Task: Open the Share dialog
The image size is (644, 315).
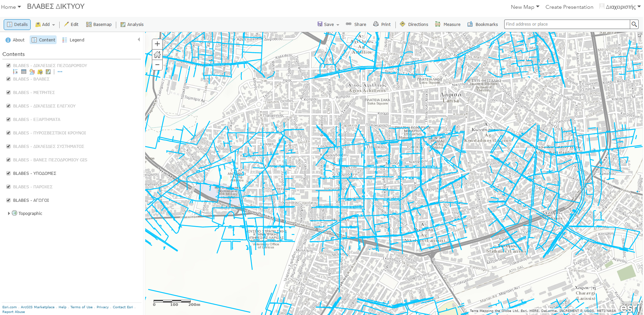Action: (356, 24)
